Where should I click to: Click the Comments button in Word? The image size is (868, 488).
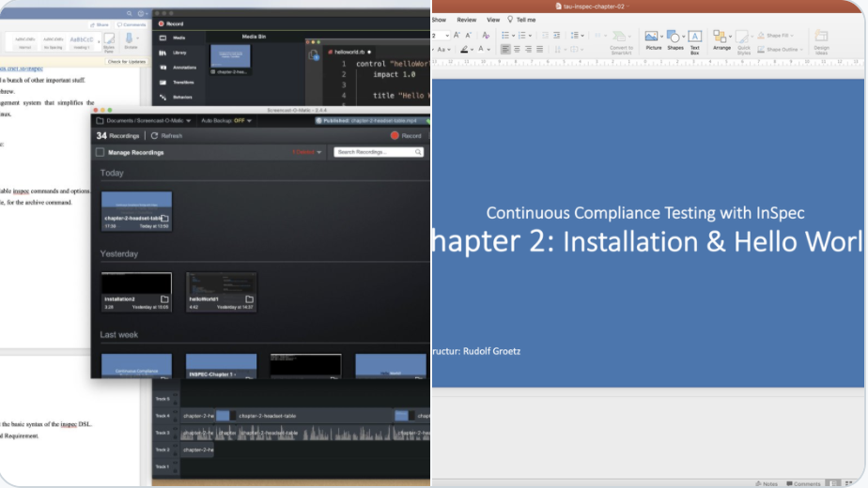coord(132,25)
